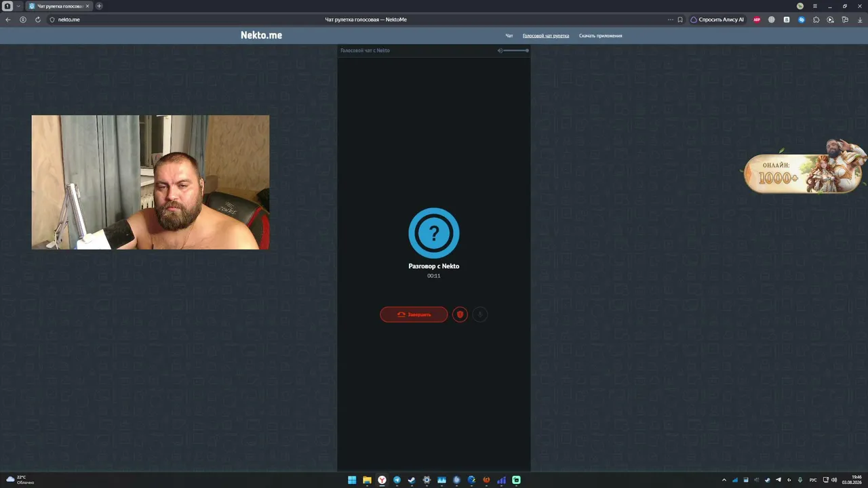The width and height of the screenshot is (868, 488).
Task: Toggle the microphone mute icon in call
Action: 479,314
